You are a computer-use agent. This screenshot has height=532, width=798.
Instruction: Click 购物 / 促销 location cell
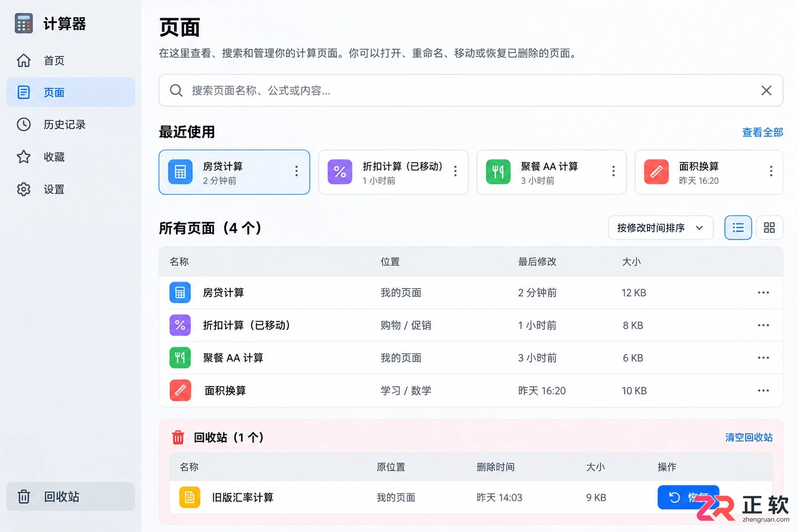coord(406,325)
